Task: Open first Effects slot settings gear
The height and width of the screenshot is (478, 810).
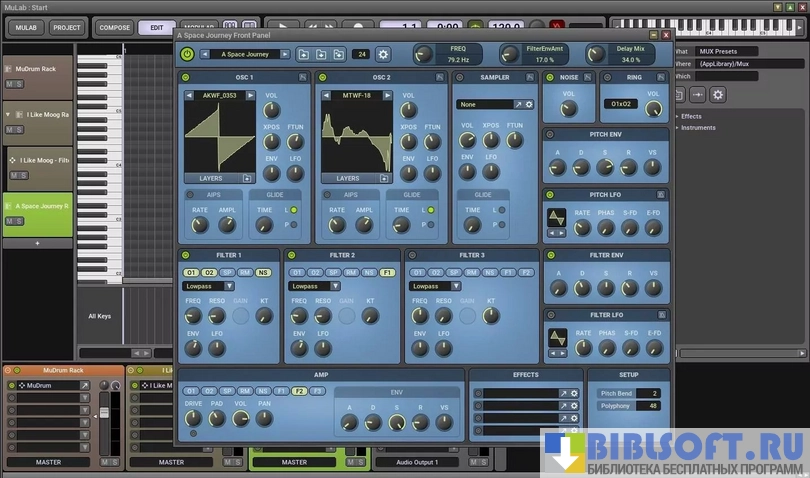Action: (574, 393)
